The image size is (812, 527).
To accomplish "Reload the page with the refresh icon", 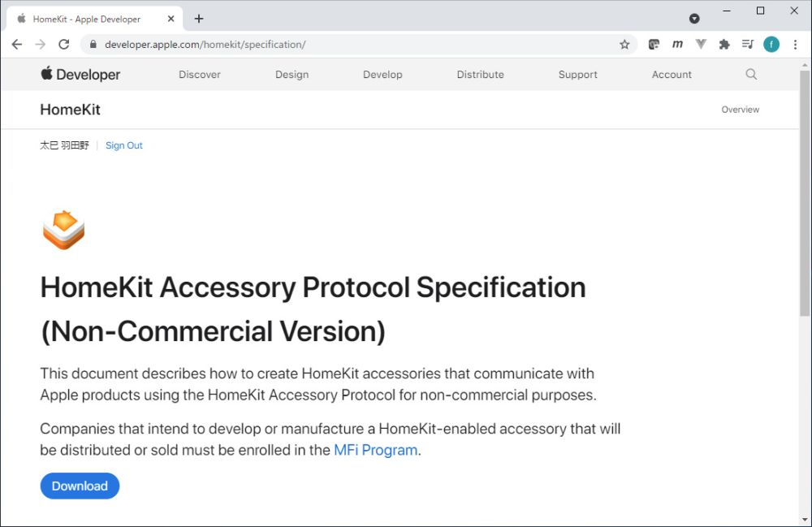I will click(x=64, y=45).
